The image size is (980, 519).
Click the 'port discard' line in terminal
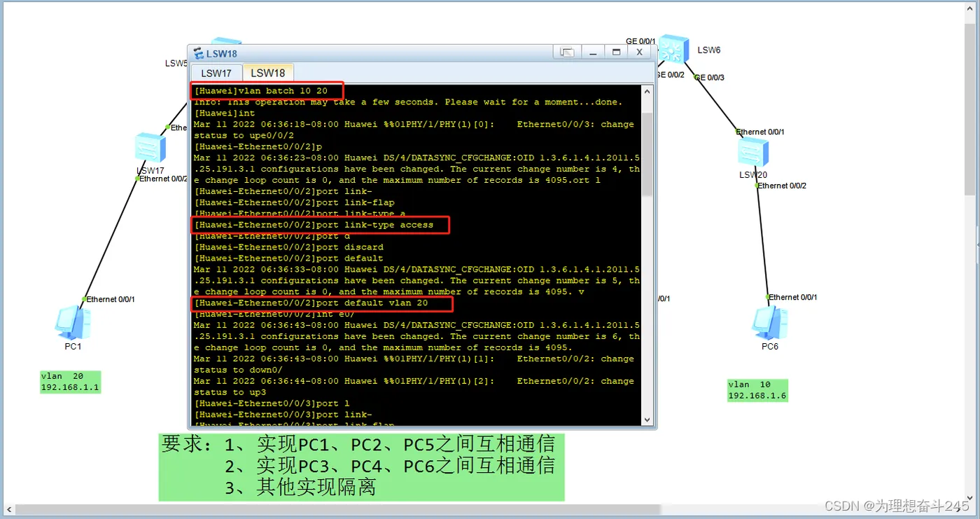[x=288, y=247]
